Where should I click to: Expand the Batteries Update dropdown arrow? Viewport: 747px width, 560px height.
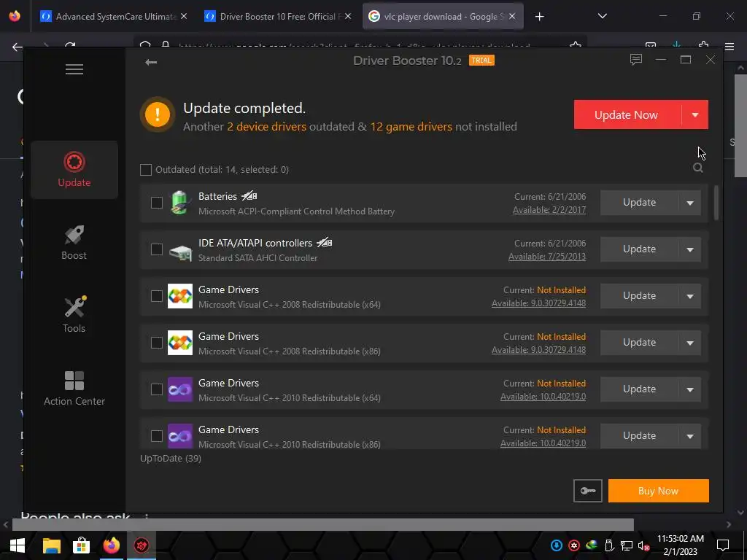point(690,203)
